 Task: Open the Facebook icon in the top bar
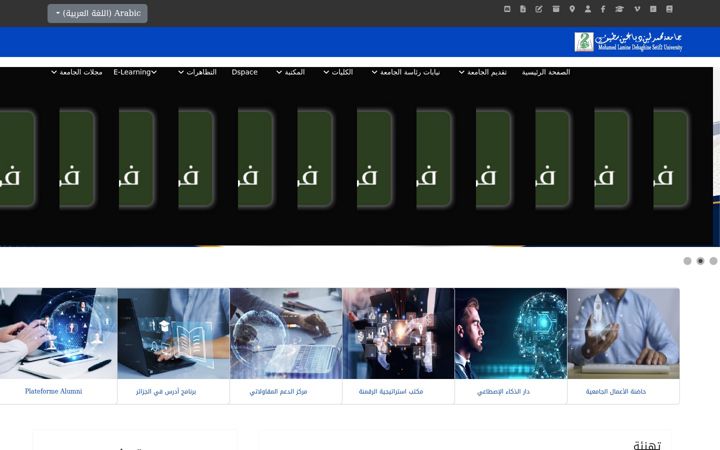click(x=603, y=9)
